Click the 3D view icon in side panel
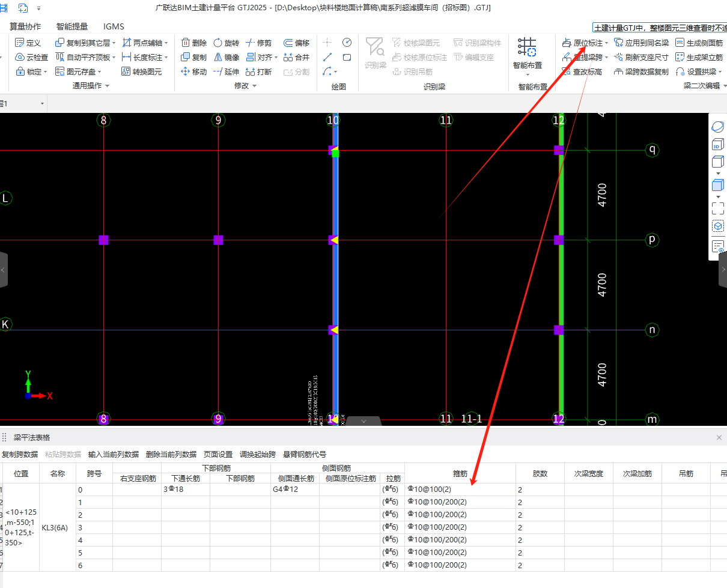The image size is (727, 588). [717, 144]
